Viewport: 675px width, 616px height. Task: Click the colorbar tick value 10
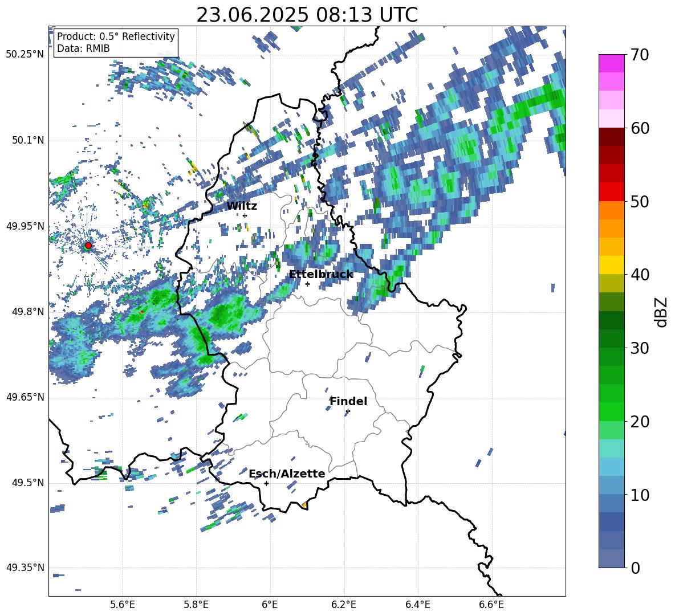coord(640,495)
